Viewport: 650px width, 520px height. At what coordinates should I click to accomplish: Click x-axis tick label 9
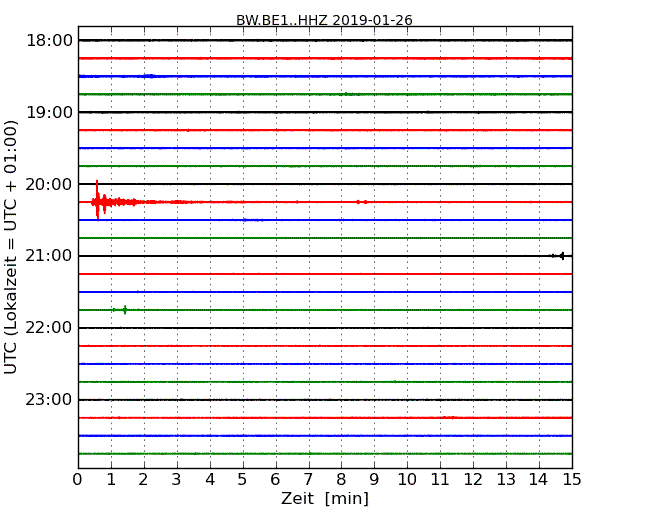(x=374, y=479)
